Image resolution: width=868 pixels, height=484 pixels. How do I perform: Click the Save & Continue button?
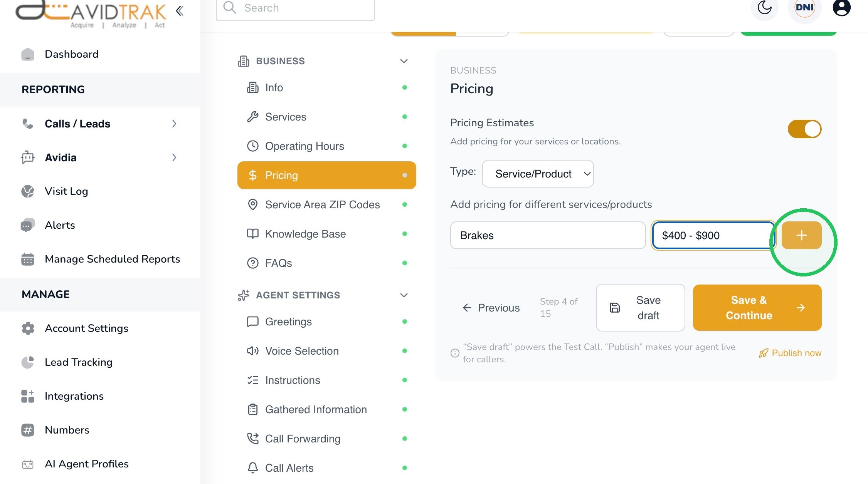[757, 308]
